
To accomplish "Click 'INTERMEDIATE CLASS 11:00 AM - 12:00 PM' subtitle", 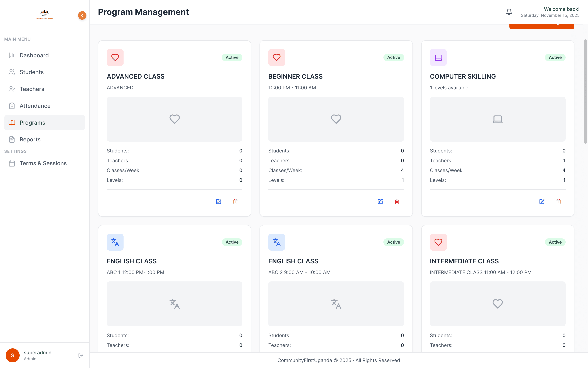I will 481,272.
